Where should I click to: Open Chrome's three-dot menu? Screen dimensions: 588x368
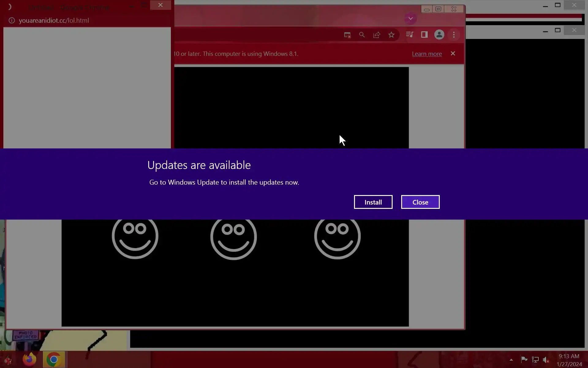coord(454,35)
